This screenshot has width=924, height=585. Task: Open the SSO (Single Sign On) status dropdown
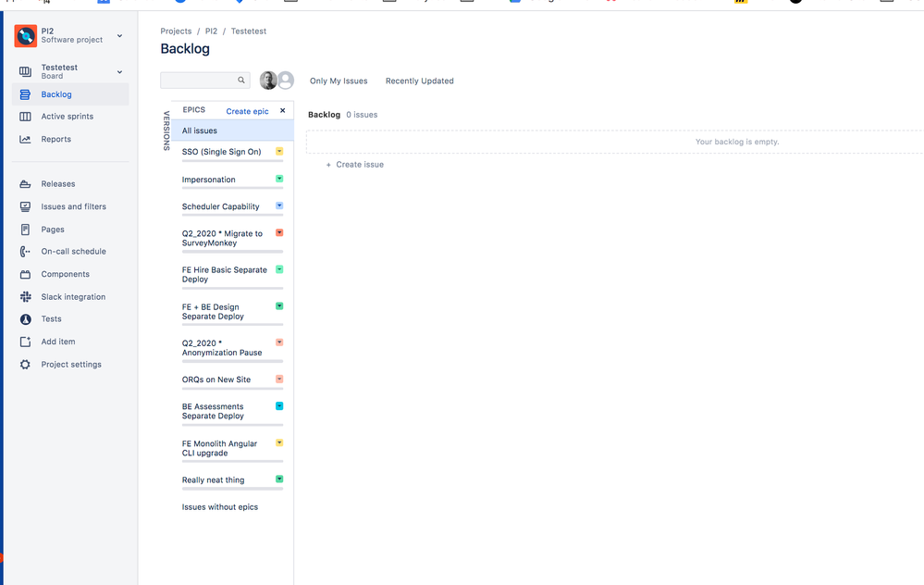pos(280,149)
